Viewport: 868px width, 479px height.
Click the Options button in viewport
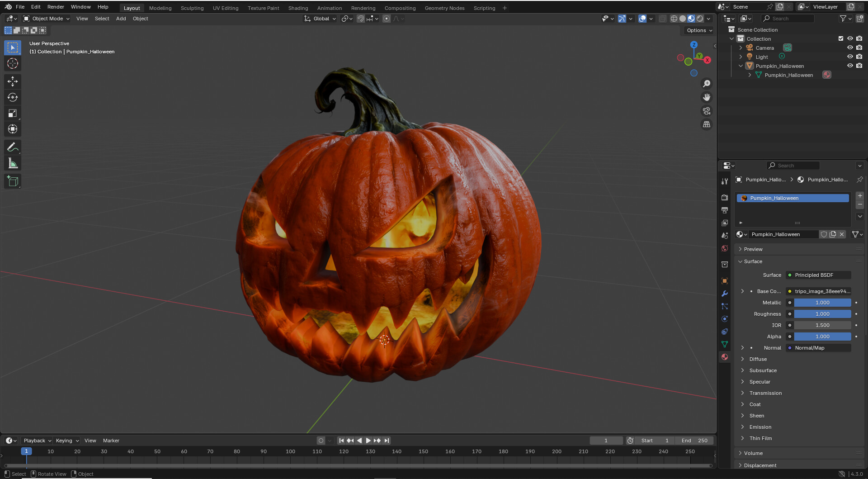tap(699, 30)
